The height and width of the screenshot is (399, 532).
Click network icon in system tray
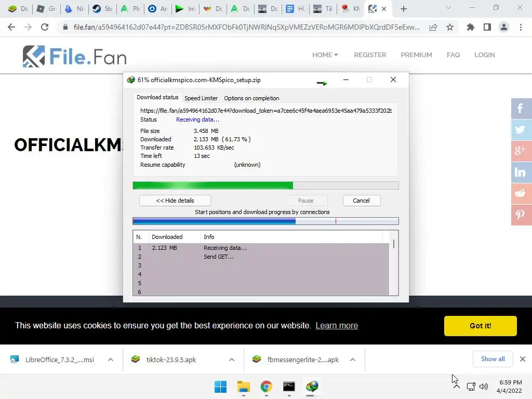(471, 386)
